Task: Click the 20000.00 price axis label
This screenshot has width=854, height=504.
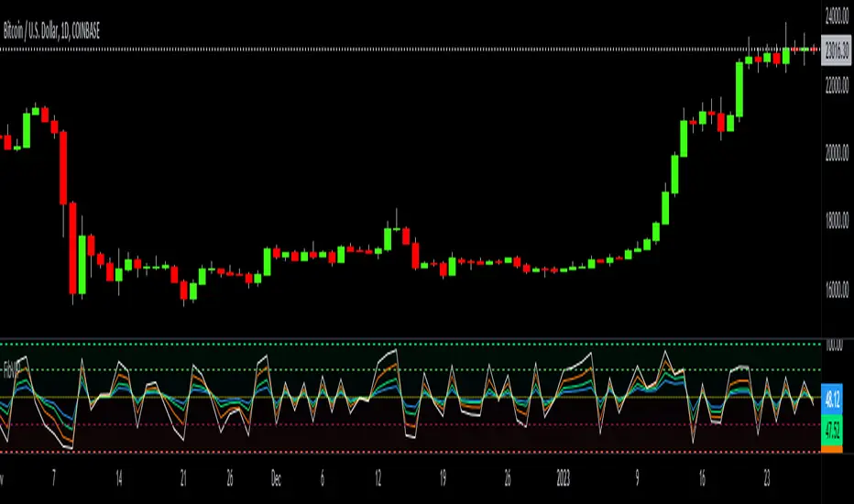Action: 838,152
